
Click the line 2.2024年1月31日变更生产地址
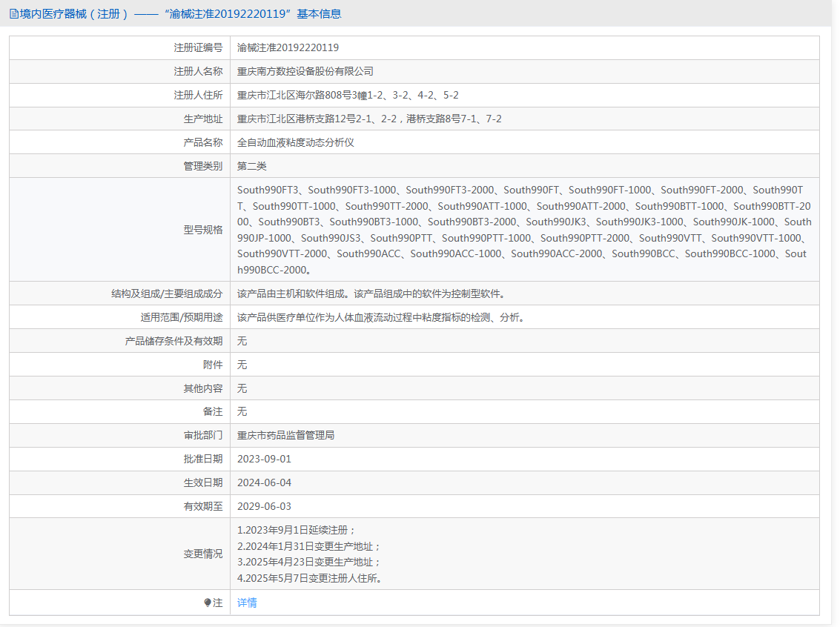309,547
